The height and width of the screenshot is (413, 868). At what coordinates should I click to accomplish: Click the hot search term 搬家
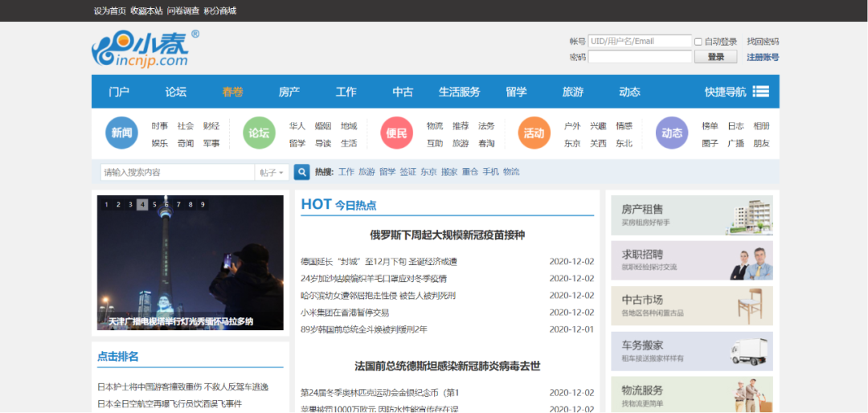coord(449,172)
